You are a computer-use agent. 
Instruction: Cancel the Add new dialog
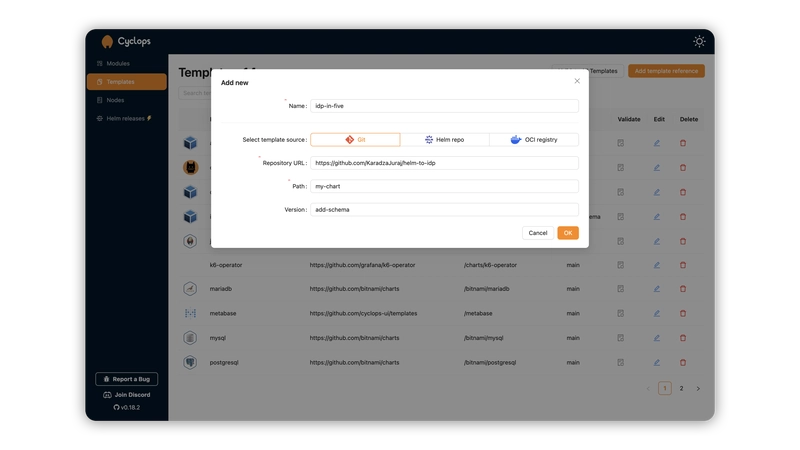click(538, 233)
